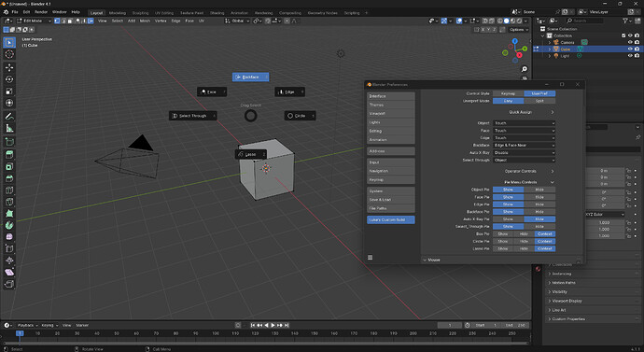Click frame 100 on timeline ruler
This screenshot has width=644, height=352.
(216, 333)
